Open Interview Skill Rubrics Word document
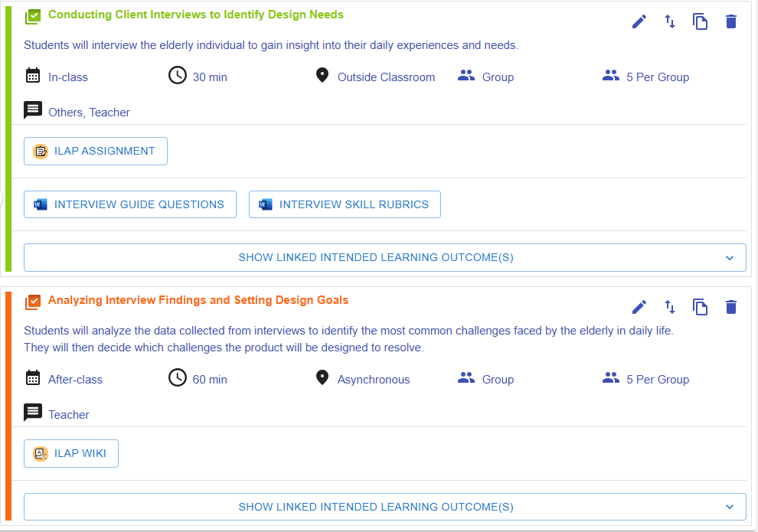Screen dimensions: 758x532 coord(345,204)
